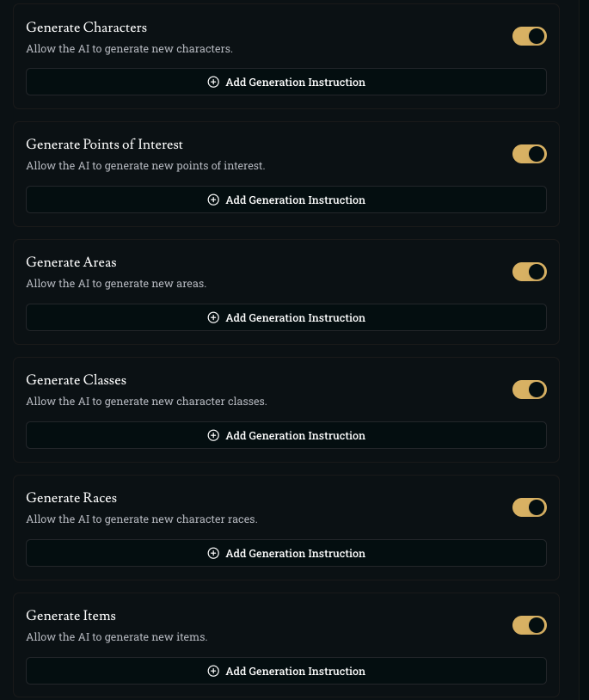Click the Generate Classes heading text
Screen dimensions: 589x700
tap(76, 380)
